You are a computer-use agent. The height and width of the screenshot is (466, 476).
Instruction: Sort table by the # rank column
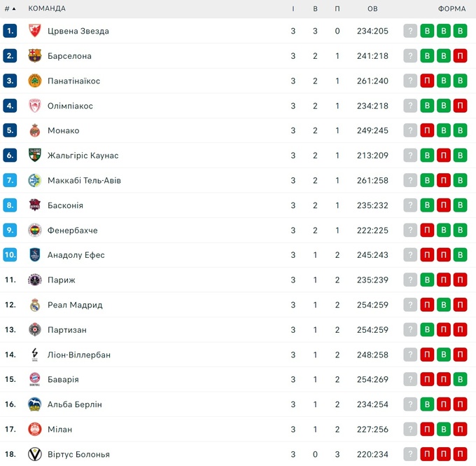tap(10, 8)
